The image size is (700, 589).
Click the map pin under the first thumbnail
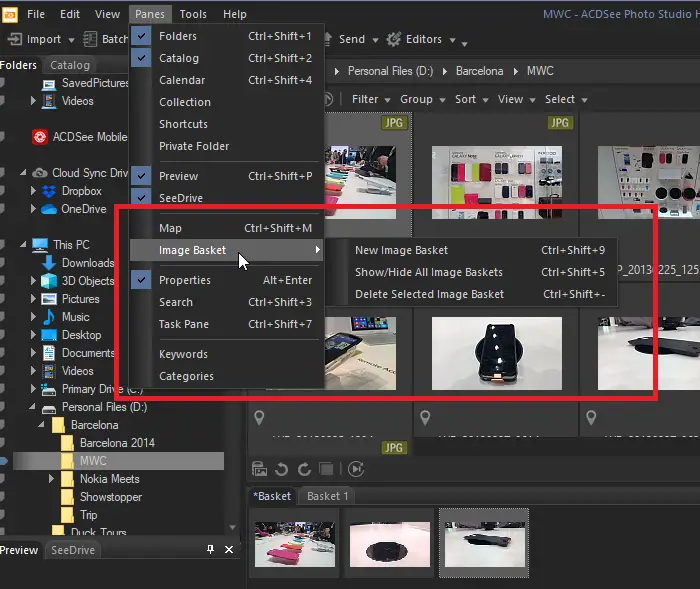259,418
